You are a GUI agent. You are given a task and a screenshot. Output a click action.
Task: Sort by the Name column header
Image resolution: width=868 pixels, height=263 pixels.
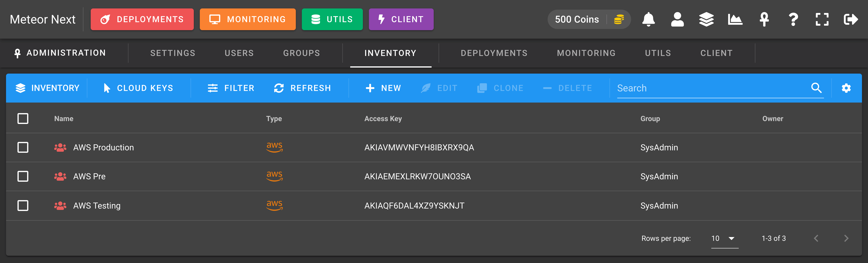pos(64,119)
